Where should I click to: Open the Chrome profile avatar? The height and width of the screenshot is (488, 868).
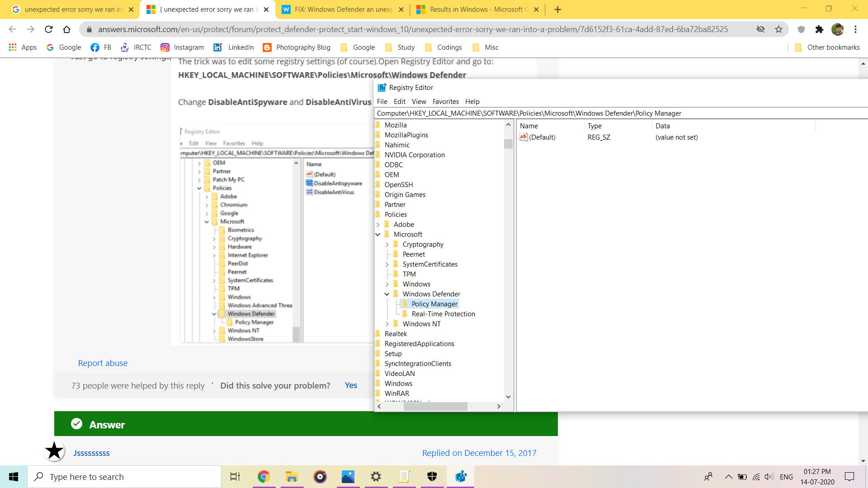click(x=837, y=29)
